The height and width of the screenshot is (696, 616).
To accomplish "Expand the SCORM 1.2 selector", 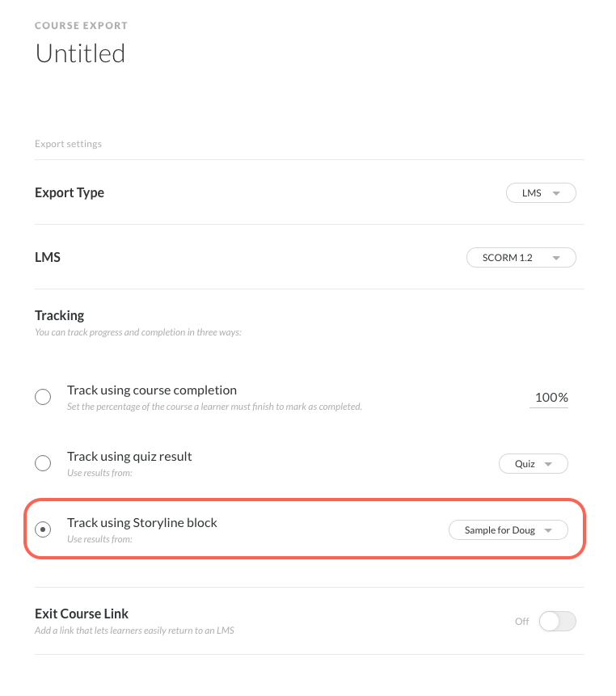I will point(521,258).
